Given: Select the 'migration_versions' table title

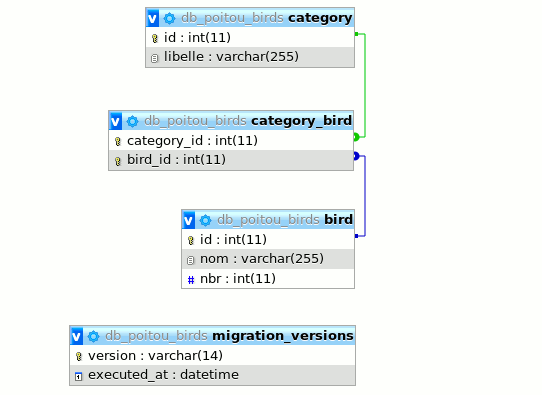Looking at the screenshot, I should tap(283, 336).
